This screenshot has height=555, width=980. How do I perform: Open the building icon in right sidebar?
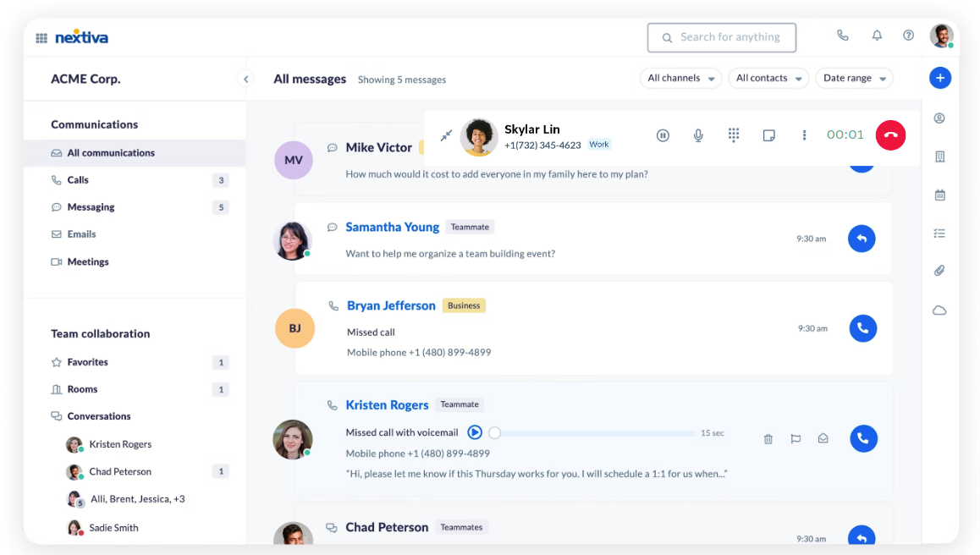[939, 157]
